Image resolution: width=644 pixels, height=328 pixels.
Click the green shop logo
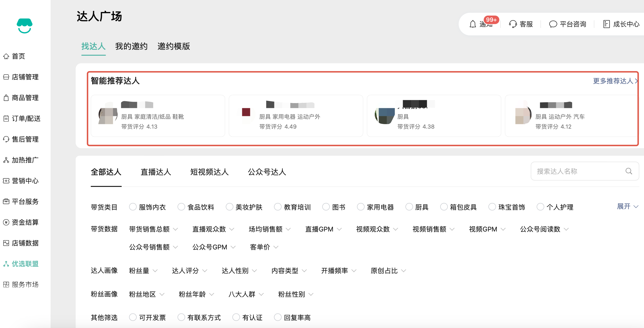[25, 25]
